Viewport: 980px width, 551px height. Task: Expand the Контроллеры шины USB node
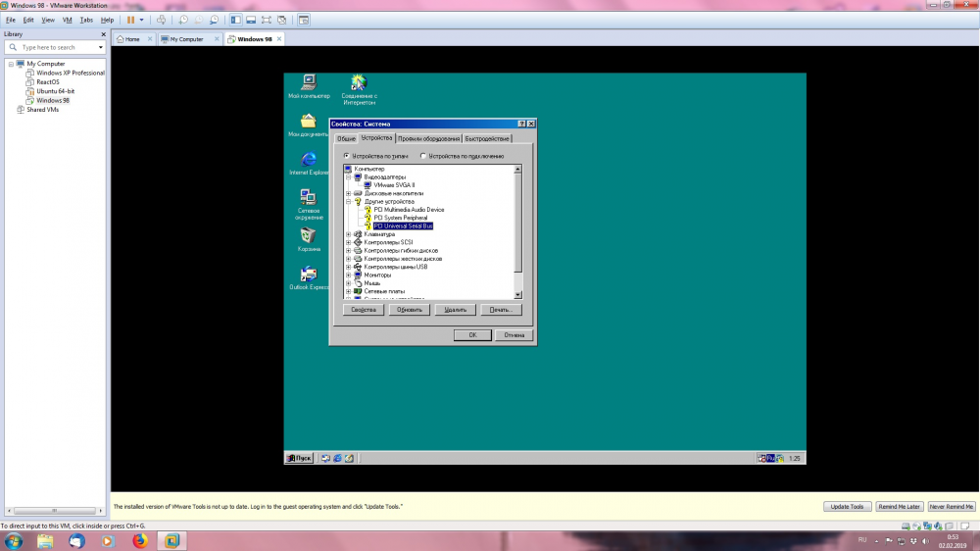tap(349, 267)
